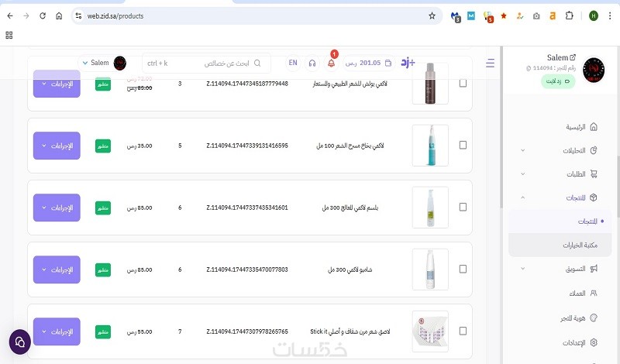Screen dimensions: 620x364
Task: Reload the page with refresh icon
Action: tap(43, 15)
